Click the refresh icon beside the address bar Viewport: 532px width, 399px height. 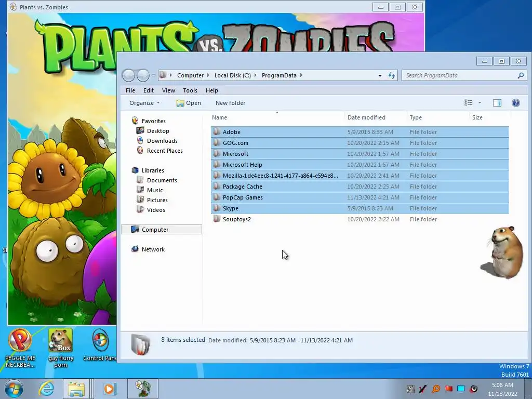pyautogui.click(x=392, y=76)
